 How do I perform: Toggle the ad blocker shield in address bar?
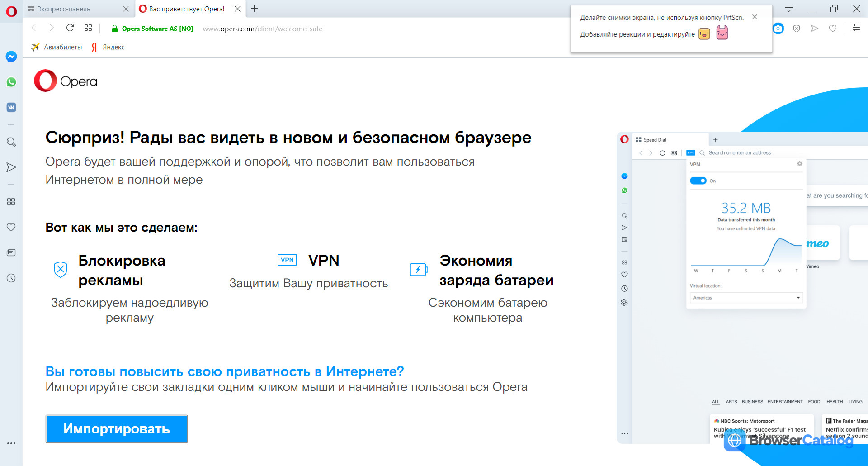797,29
